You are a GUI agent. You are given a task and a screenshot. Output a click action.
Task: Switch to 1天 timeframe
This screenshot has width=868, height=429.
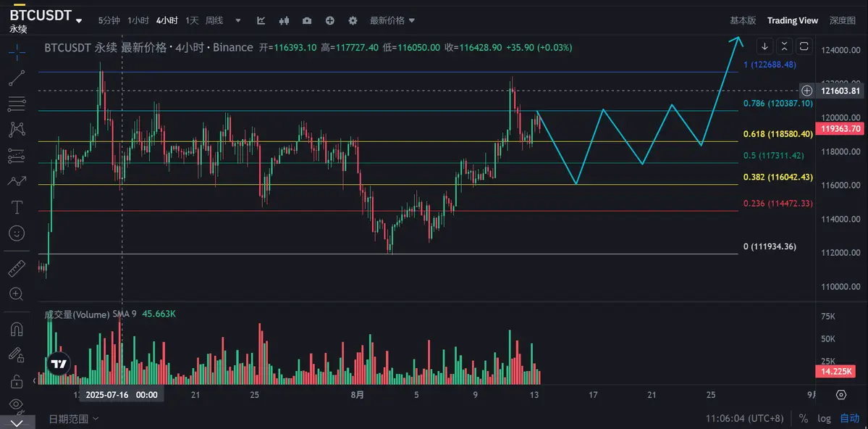(x=192, y=20)
